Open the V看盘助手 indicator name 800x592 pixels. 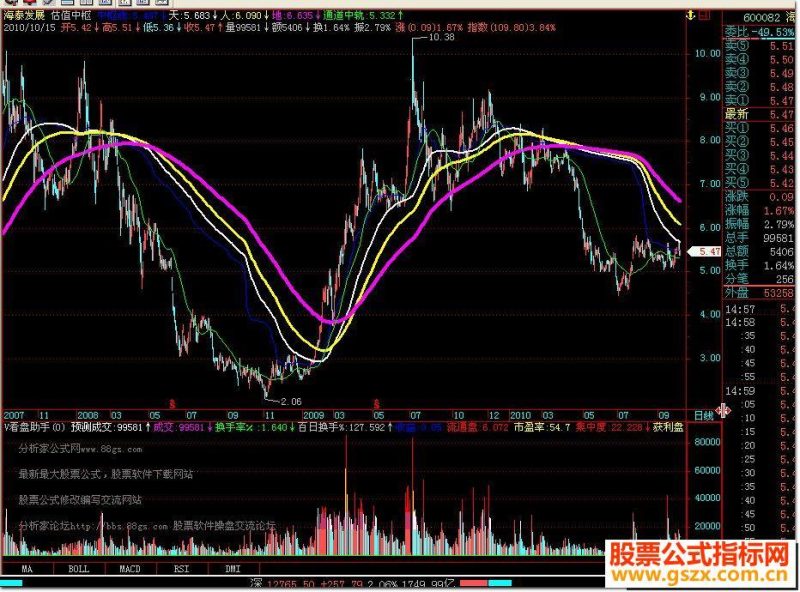(30, 427)
